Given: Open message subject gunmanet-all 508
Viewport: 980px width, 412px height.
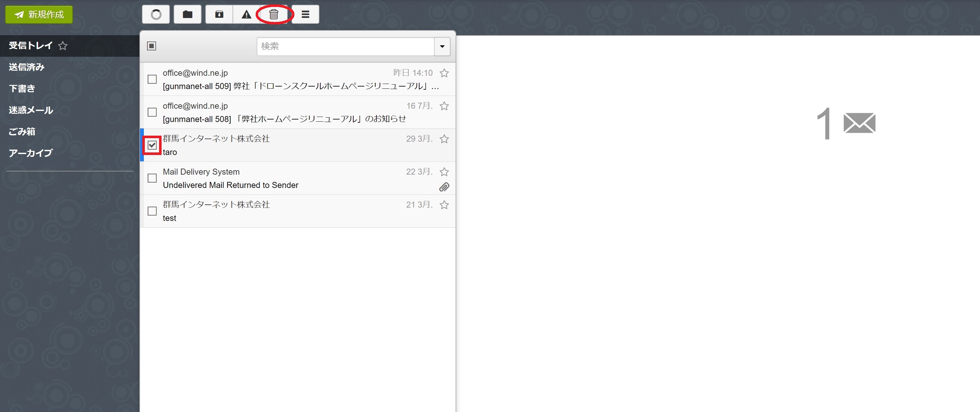Looking at the screenshot, I should click(284, 119).
